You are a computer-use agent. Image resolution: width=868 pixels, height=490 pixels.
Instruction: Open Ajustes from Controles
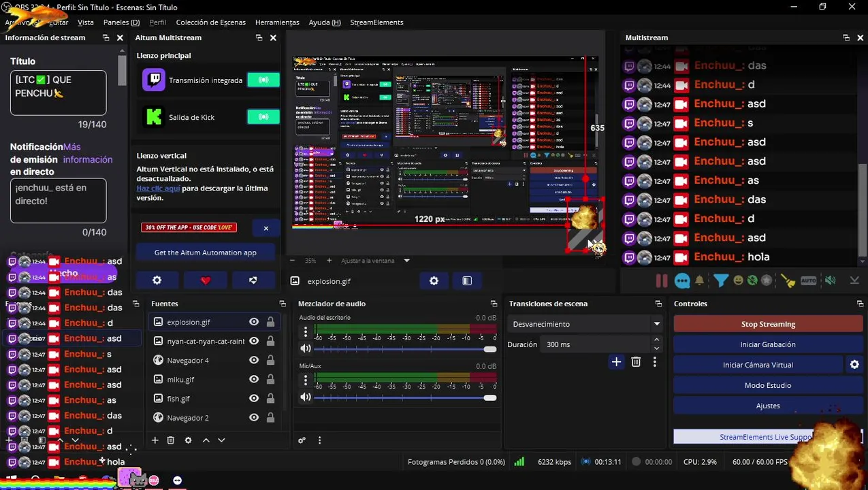(x=768, y=406)
